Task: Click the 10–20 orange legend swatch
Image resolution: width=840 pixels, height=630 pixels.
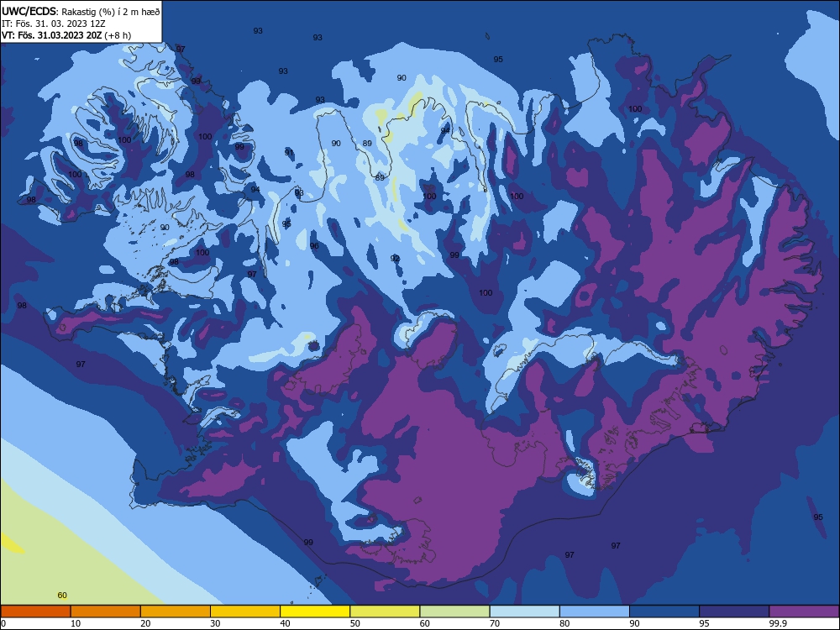Action: coord(106,612)
